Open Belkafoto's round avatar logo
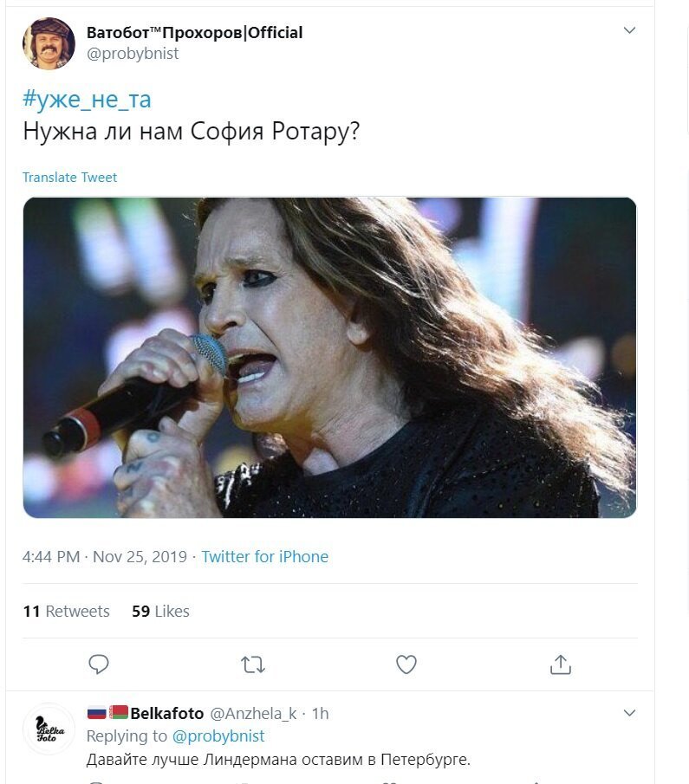 pos(49,729)
